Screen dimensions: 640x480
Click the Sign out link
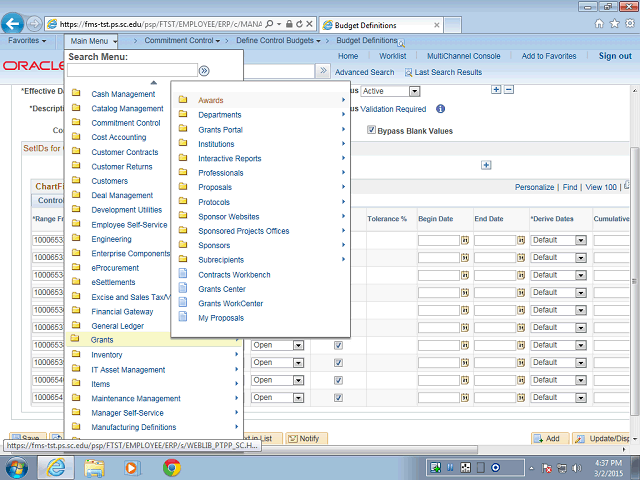[615, 56]
